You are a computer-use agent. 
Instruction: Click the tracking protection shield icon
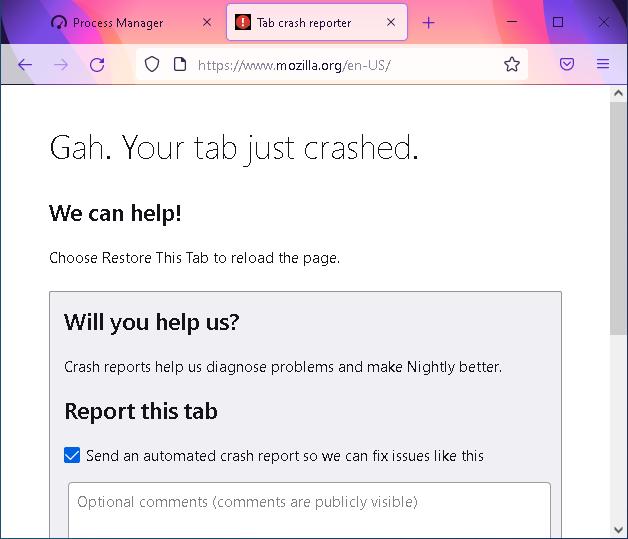tap(152, 64)
